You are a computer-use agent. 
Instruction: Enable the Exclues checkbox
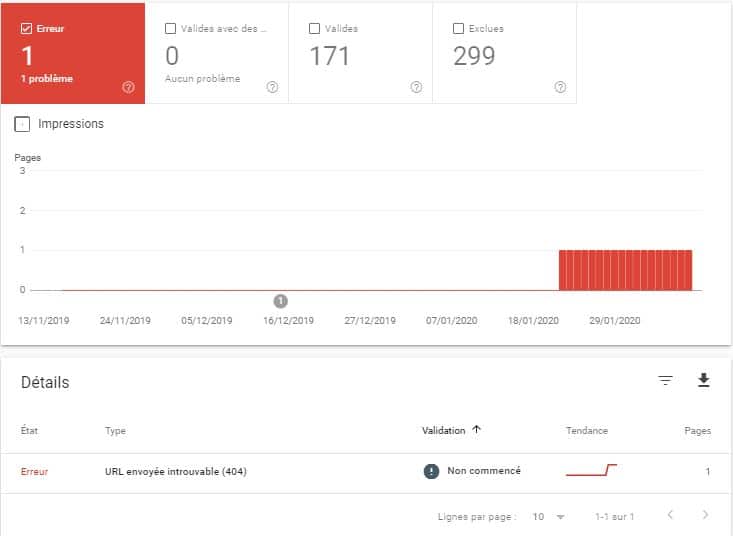pyautogui.click(x=459, y=29)
